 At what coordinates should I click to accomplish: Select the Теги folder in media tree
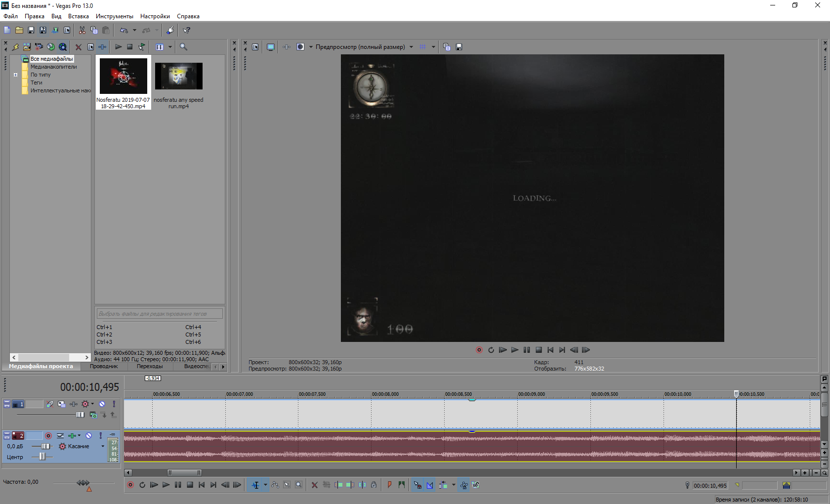click(x=36, y=83)
